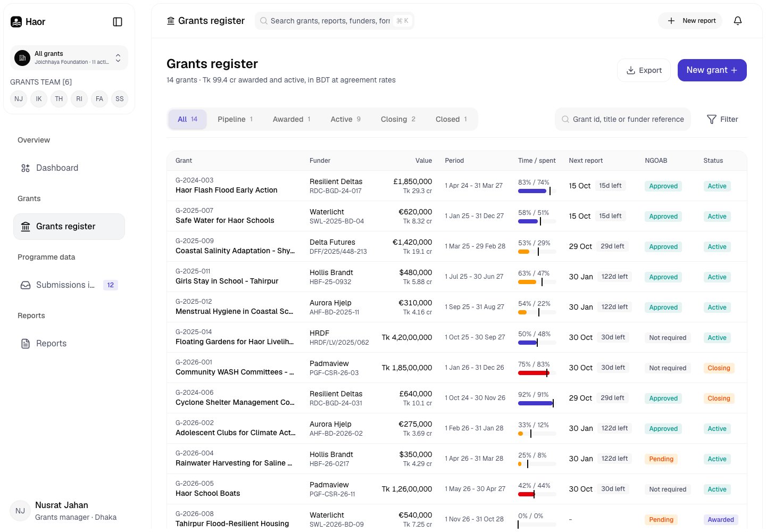Viewport: 766px width, 532px height.
Task: Click the Haor School Boats grant title
Action: coord(208,493)
